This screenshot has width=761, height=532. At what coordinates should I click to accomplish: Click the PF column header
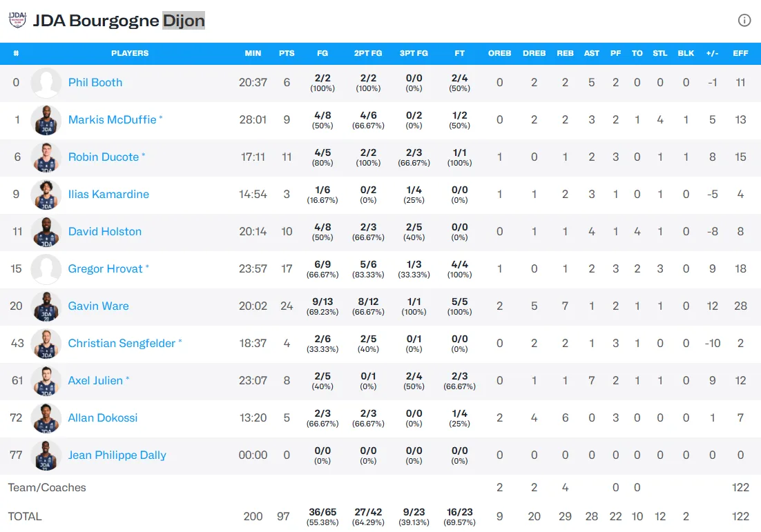615,53
